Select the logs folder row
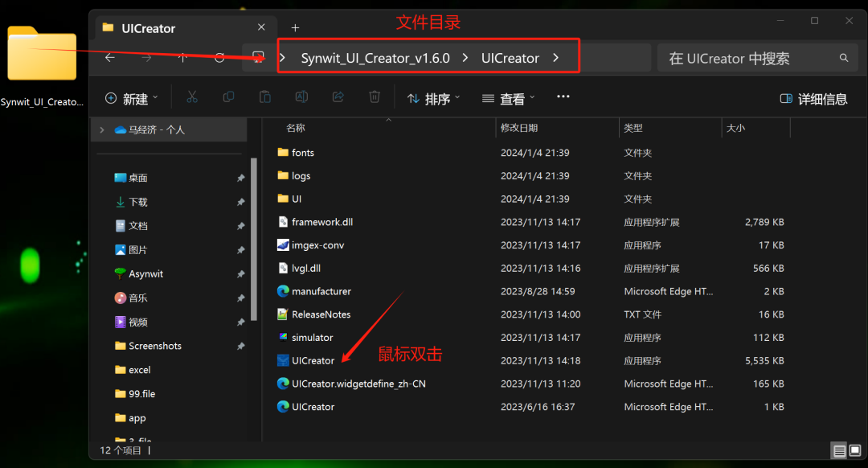 pyautogui.click(x=531, y=175)
